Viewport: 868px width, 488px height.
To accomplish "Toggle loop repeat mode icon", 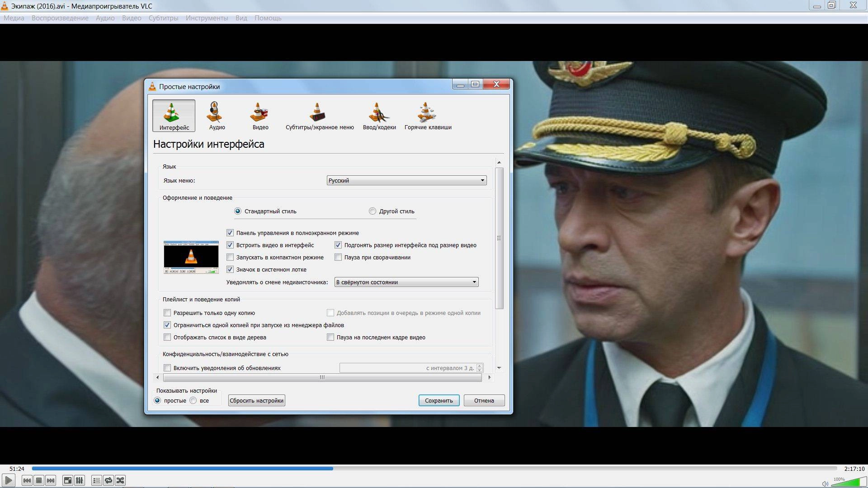I will pos(108,480).
